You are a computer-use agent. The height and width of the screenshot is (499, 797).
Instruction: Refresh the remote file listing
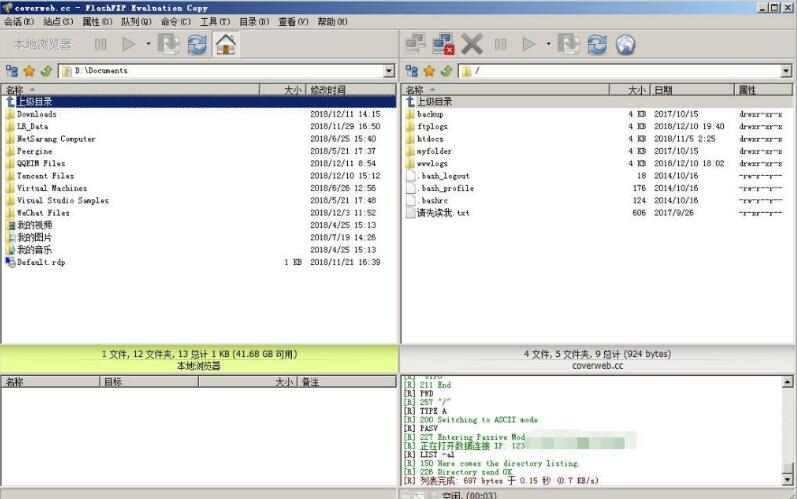click(598, 44)
